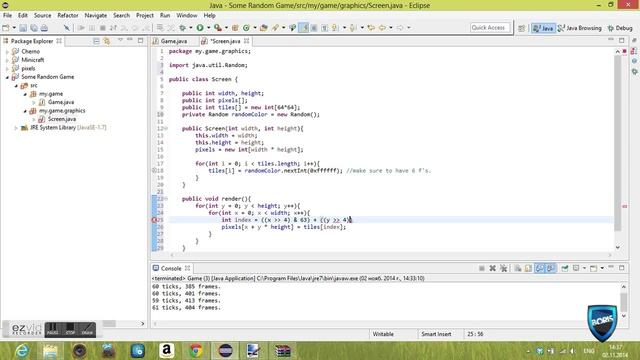This screenshot has height=360, width=640.
Task: Toggle Show Console on standard output change
Action: point(540,268)
